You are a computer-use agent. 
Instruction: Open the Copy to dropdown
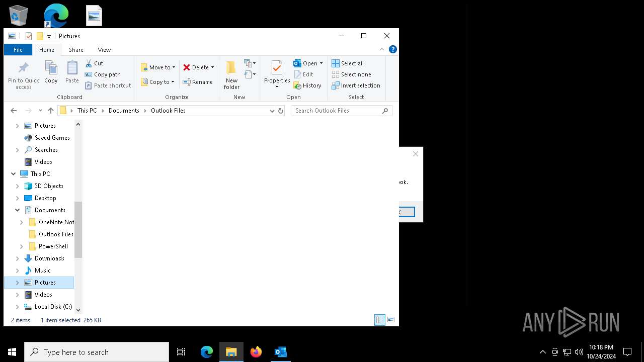[x=157, y=82]
